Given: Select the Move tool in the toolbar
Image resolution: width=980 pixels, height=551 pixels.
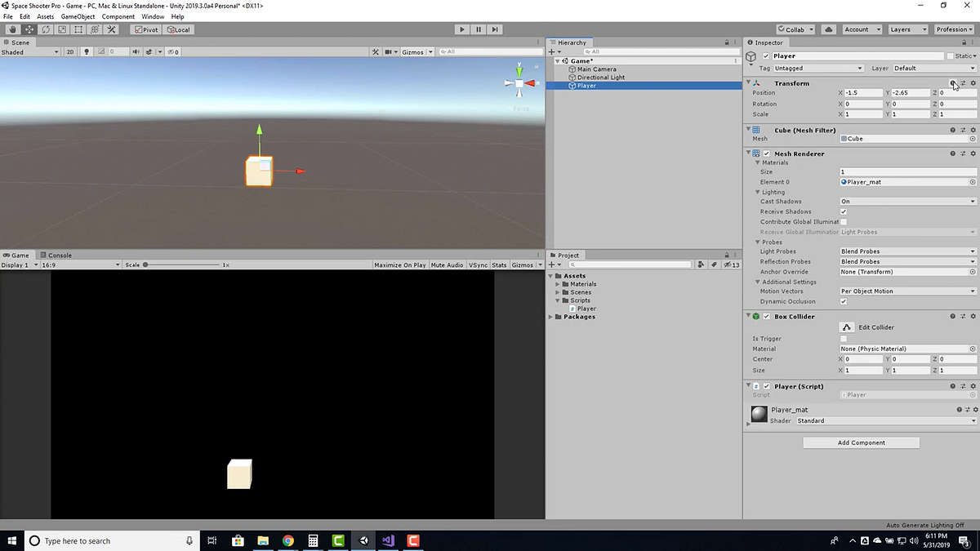Looking at the screenshot, I should coord(29,29).
